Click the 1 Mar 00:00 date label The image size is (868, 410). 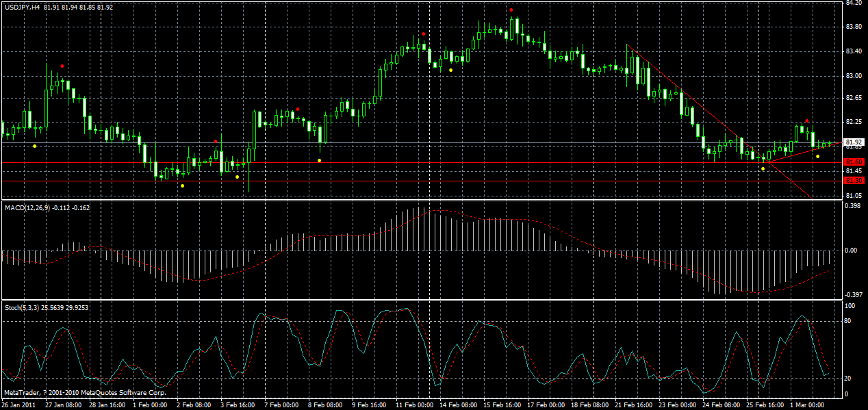[x=806, y=405]
